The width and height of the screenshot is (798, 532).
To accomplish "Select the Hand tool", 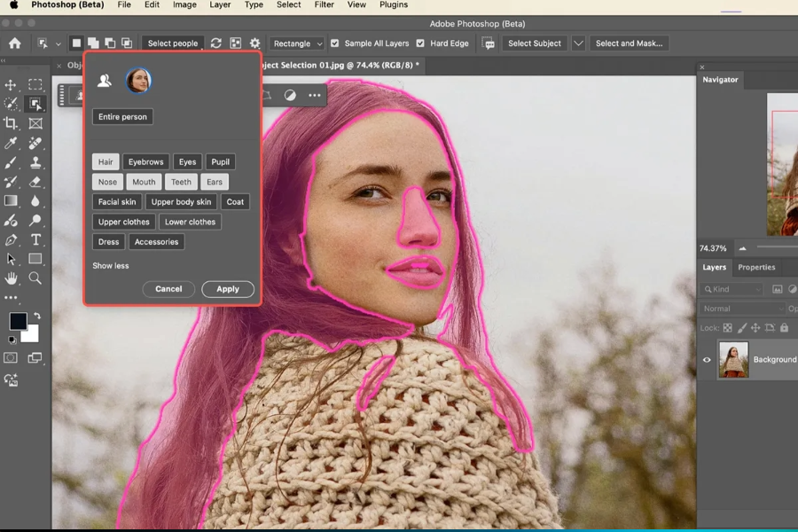I will [11, 278].
